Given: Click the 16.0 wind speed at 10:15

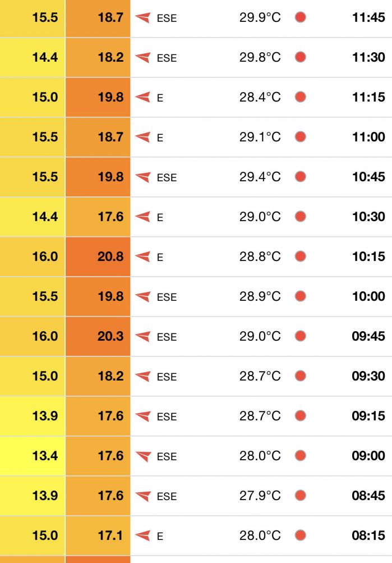Looking at the screenshot, I should point(45,257).
